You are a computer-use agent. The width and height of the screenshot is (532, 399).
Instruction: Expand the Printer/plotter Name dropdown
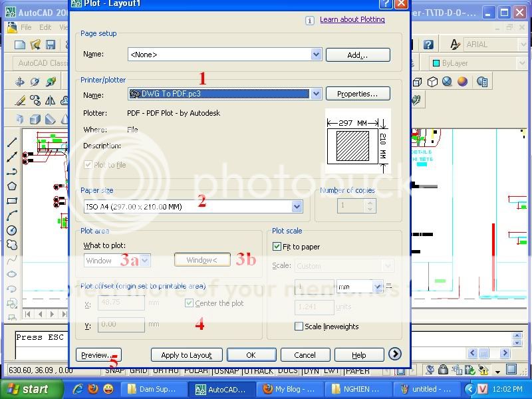tap(316, 94)
